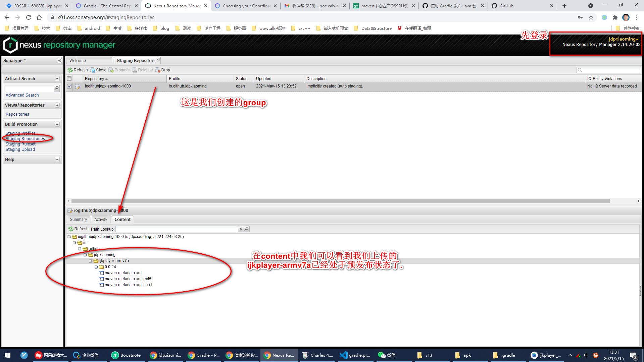Click the artifact search input field

[x=29, y=88]
